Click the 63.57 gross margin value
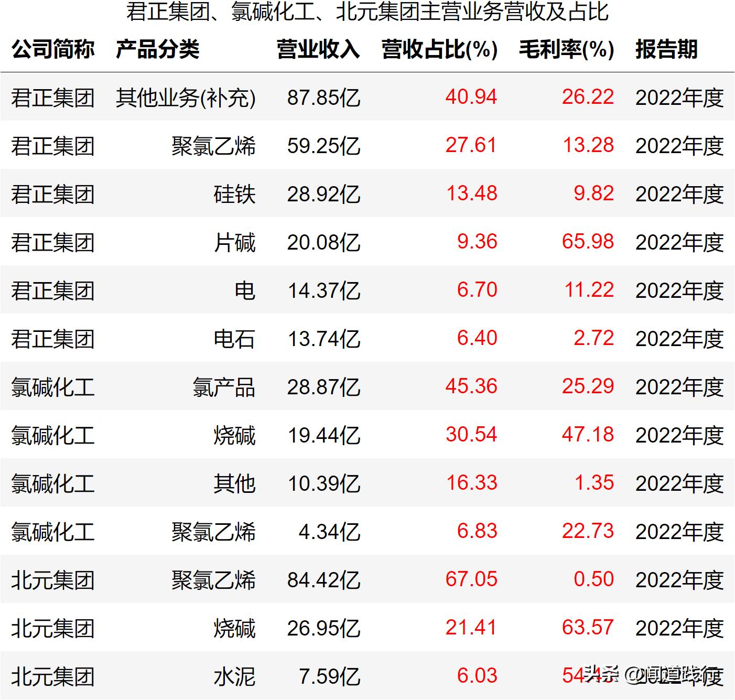 click(588, 628)
